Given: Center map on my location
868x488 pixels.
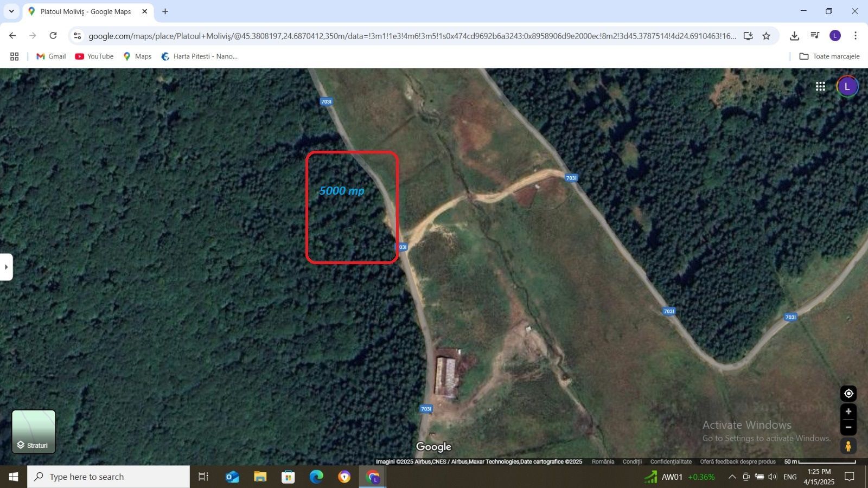Looking at the screenshot, I should [x=848, y=394].
